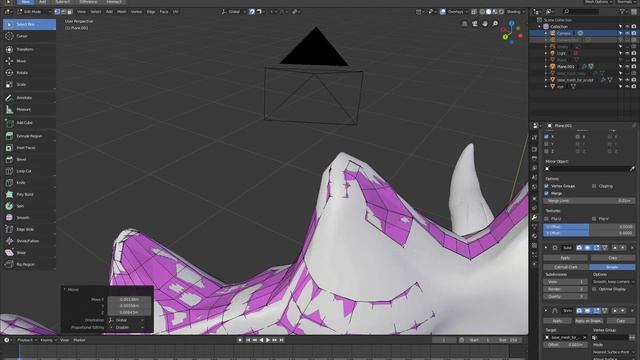Apply the Subdivision modifier
640x360 pixels.
click(x=565, y=258)
